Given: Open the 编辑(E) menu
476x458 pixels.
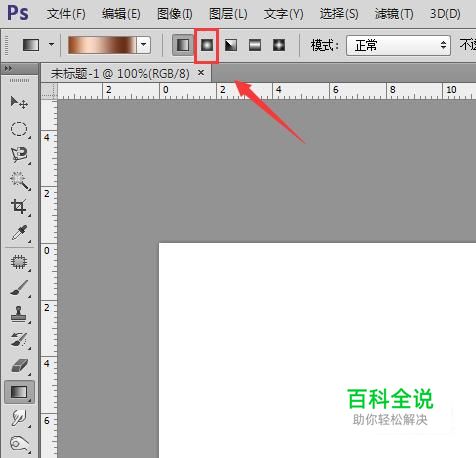Looking at the screenshot, I should click(x=121, y=14).
